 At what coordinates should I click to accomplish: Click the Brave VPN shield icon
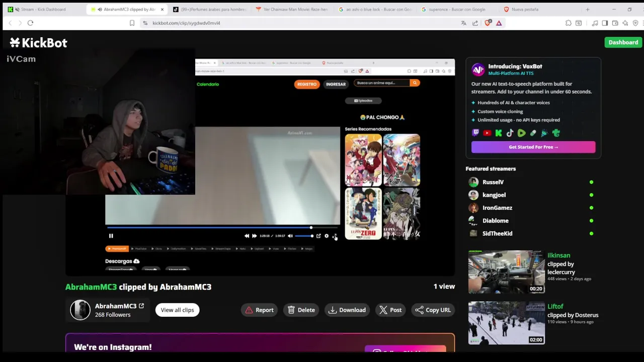pyautogui.click(x=635, y=23)
